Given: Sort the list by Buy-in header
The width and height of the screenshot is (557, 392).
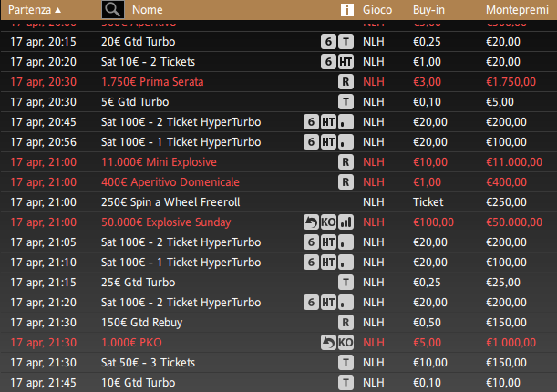Looking at the screenshot, I should tap(428, 10).
